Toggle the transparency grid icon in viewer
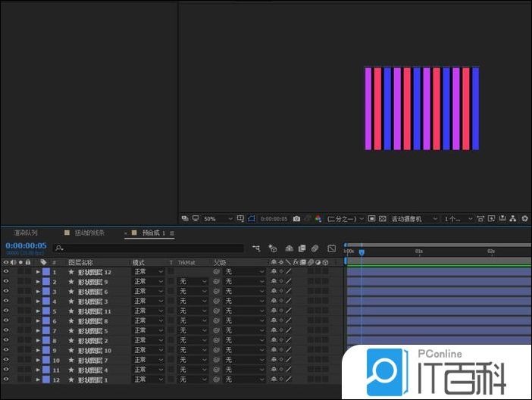Image resolution: width=532 pixels, height=400 pixels. [x=383, y=219]
